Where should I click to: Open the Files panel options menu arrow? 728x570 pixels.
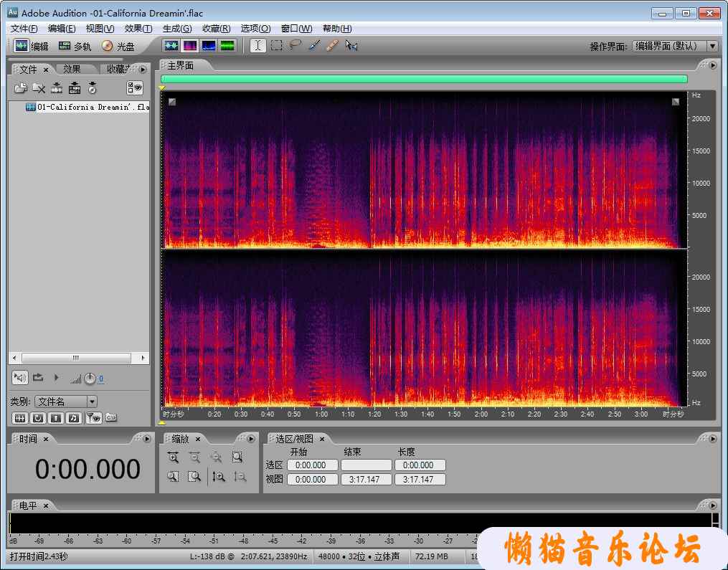click(x=143, y=70)
